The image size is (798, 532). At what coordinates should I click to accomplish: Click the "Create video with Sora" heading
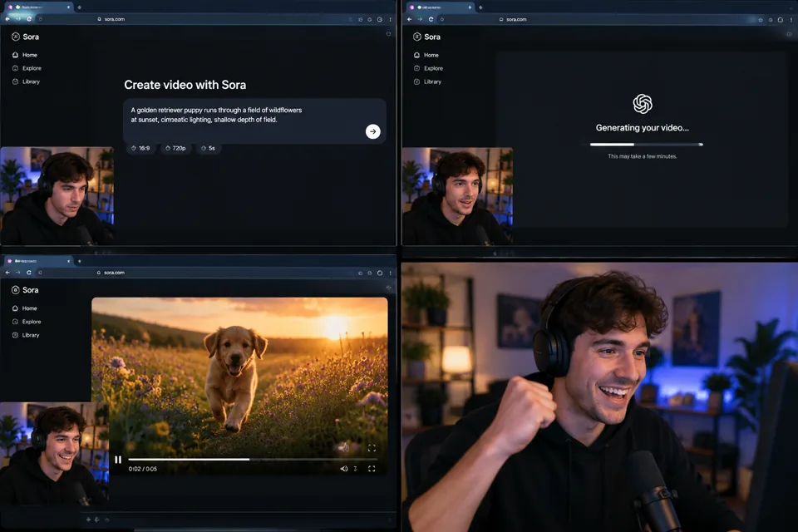click(185, 85)
